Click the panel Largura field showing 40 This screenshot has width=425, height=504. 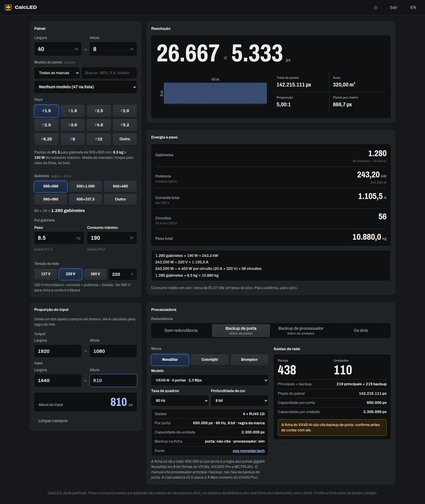[x=58, y=49]
